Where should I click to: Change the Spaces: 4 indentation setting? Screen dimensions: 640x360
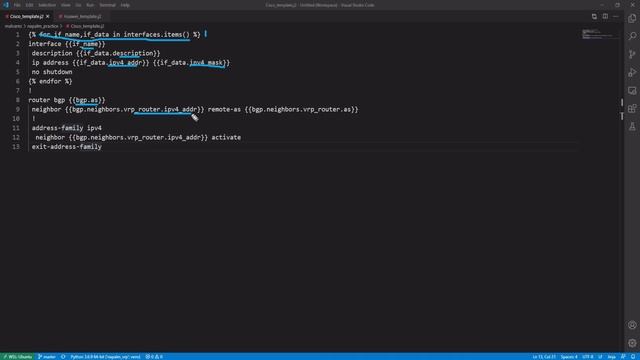coord(569,357)
